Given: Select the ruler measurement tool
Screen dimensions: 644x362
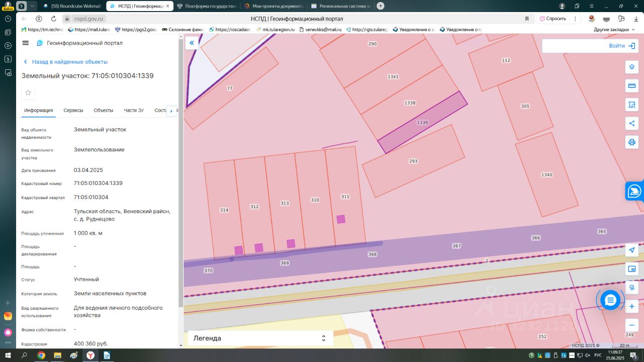Looking at the screenshot, I should (x=632, y=86).
